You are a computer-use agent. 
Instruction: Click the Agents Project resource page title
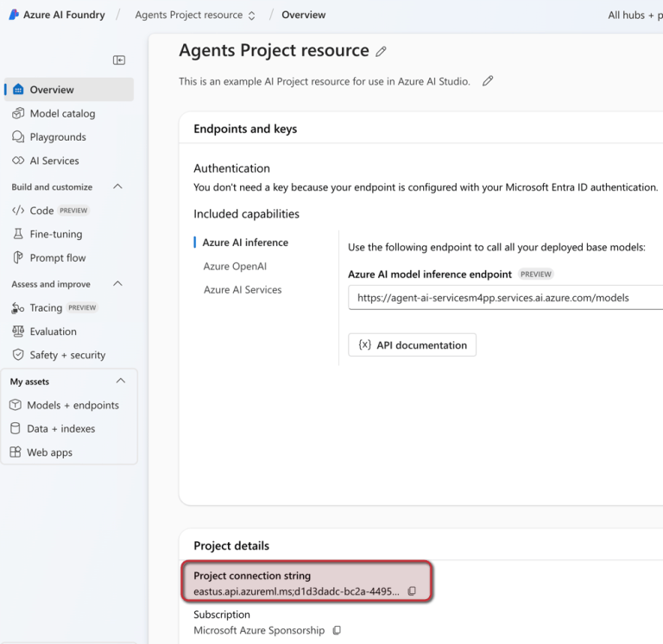(x=274, y=50)
